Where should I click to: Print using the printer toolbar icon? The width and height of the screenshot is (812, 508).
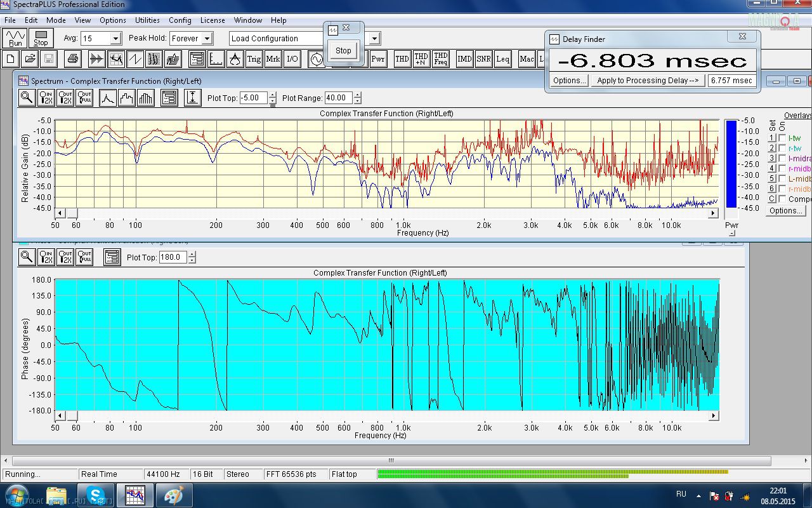[72, 59]
